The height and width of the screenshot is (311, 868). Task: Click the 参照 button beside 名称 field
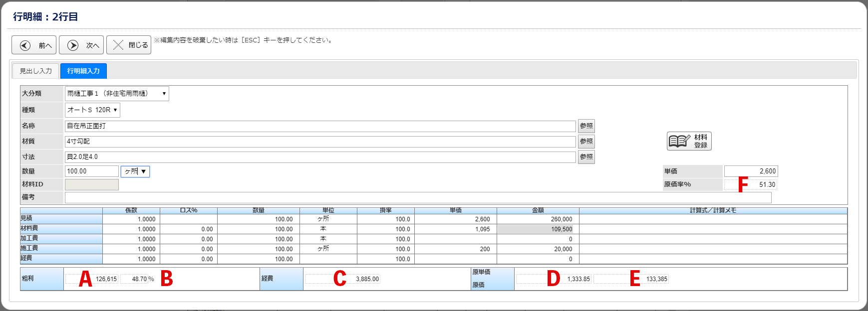tap(586, 126)
